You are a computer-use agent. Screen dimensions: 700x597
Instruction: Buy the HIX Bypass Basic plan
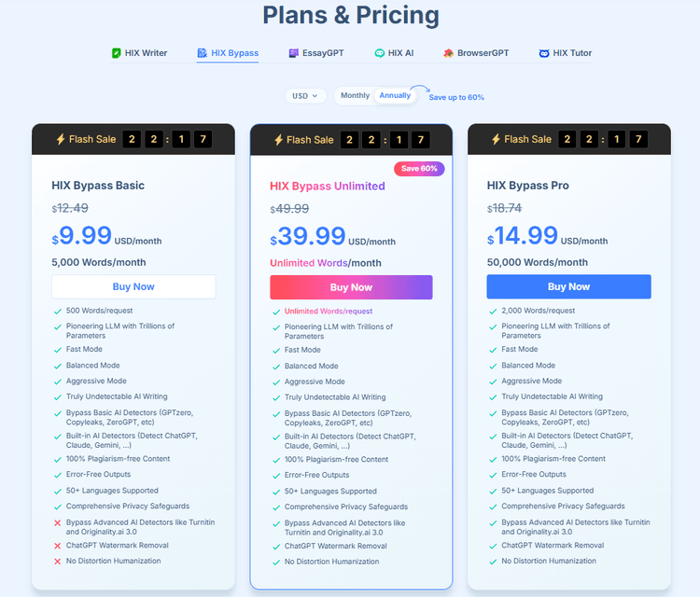[x=133, y=286]
